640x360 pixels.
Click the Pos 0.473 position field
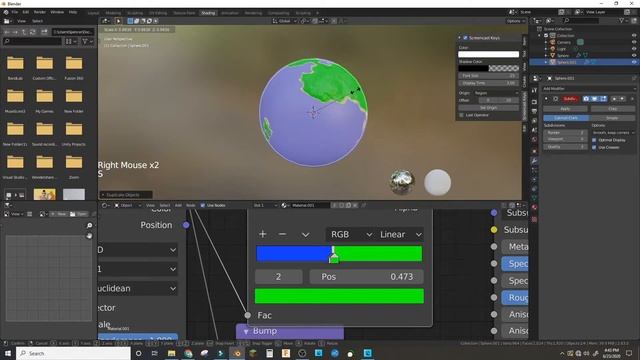[x=366, y=277]
